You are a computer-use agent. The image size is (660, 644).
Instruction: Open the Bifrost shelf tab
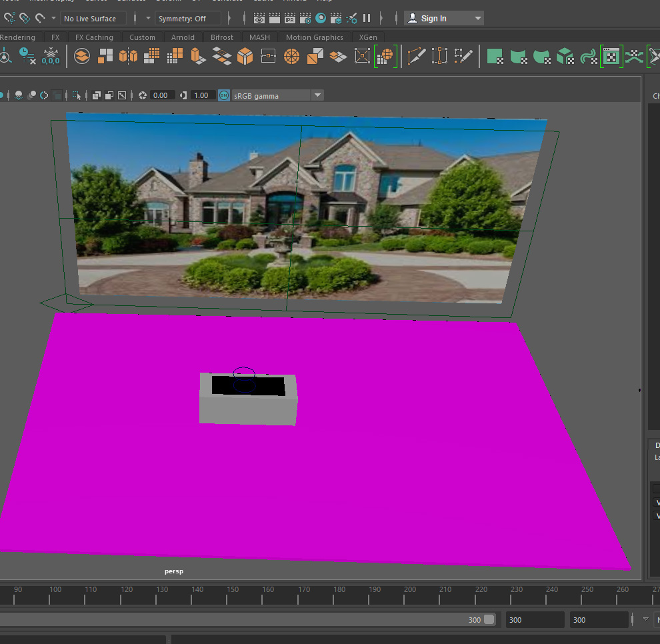point(222,37)
